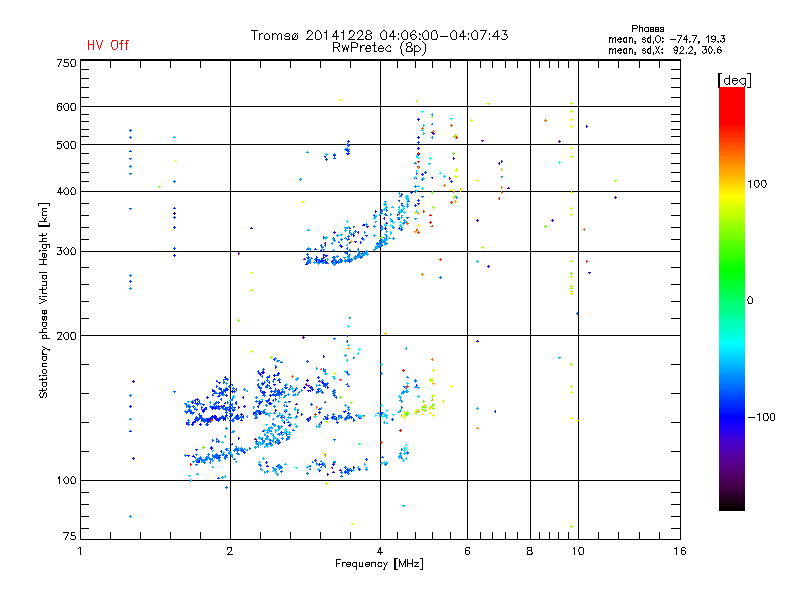This screenshot has width=800, height=600.
Task: Click the '500' height axis tick label
Action: click(66, 145)
